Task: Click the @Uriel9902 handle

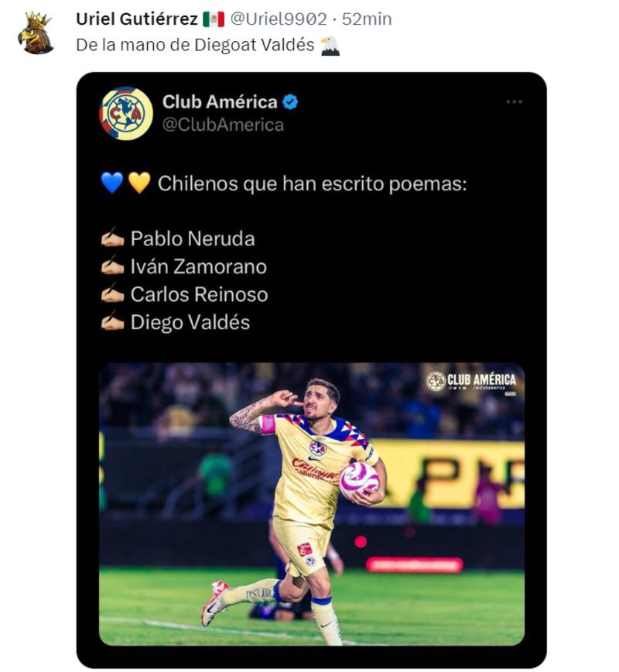Action: coord(278,19)
